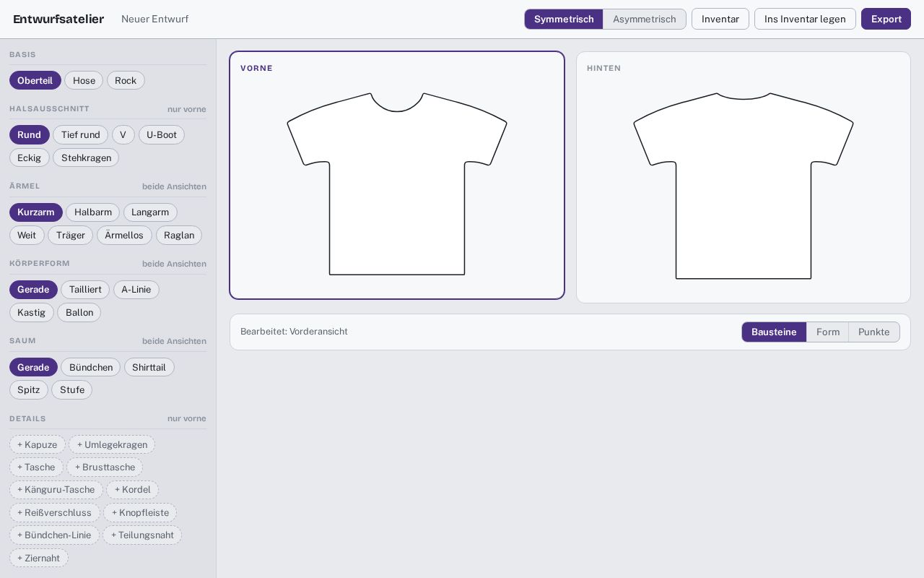Switch to Asymmetrisch mode

644,19
